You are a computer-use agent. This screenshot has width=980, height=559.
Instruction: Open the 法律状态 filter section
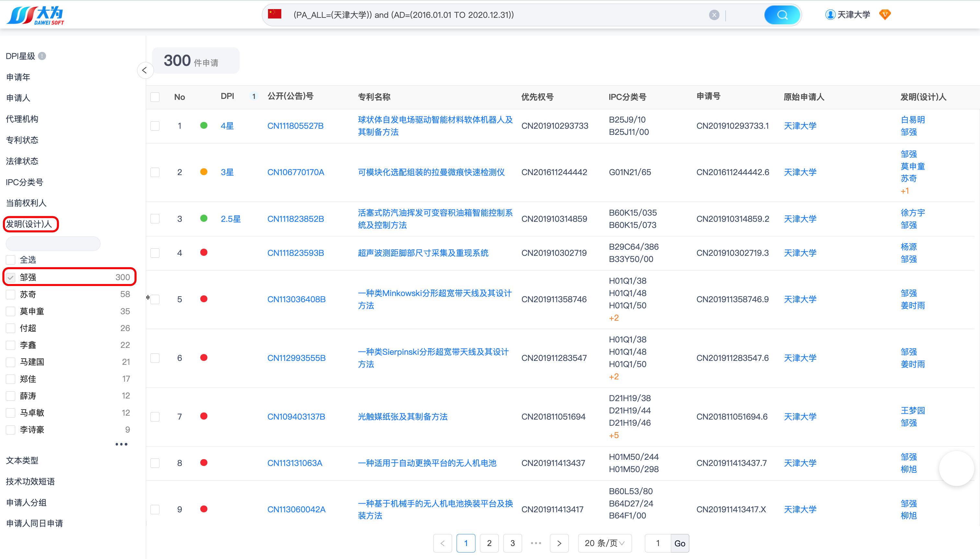click(x=22, y=161)
